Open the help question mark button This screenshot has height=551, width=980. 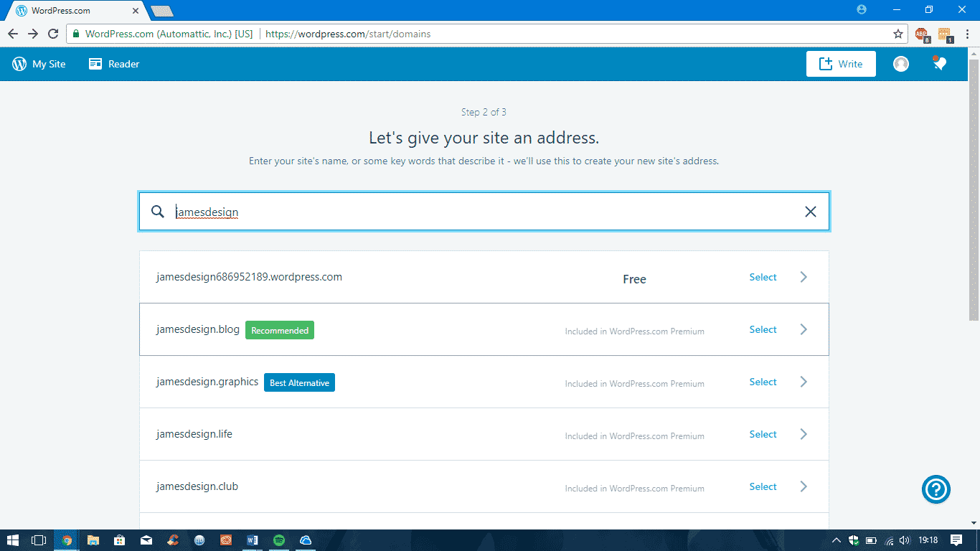[936, 489]
